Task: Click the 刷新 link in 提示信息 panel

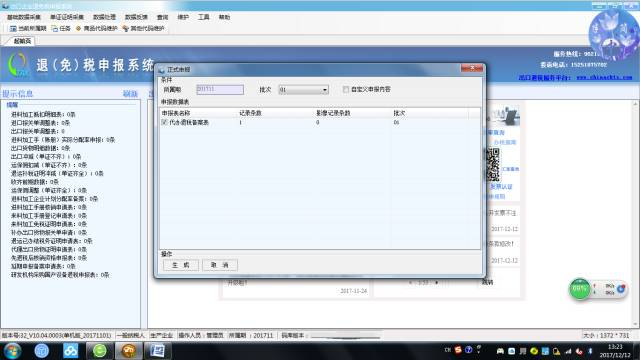Action: pyautogui.click(x=130, y=94)
